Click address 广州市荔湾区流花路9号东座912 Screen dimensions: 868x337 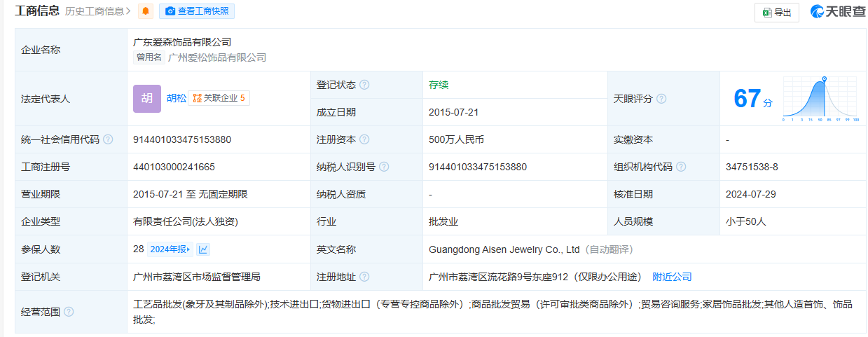tap(500, 277)
